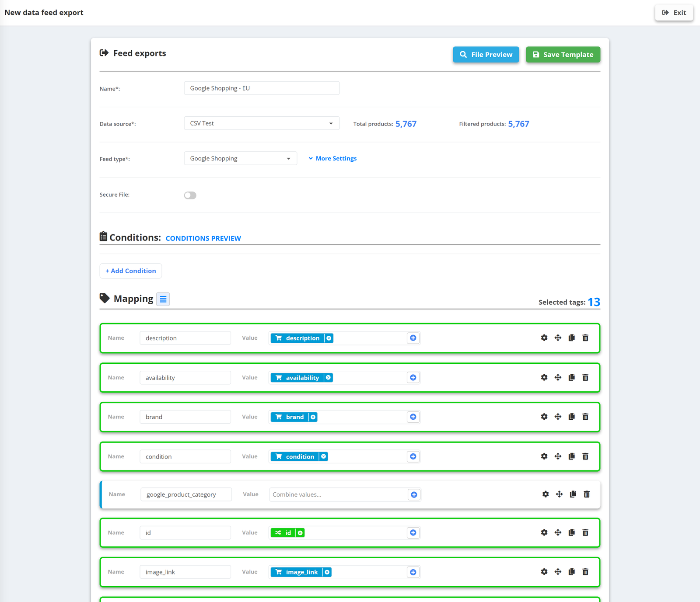Open the Data source dropdown

(262, 123)
